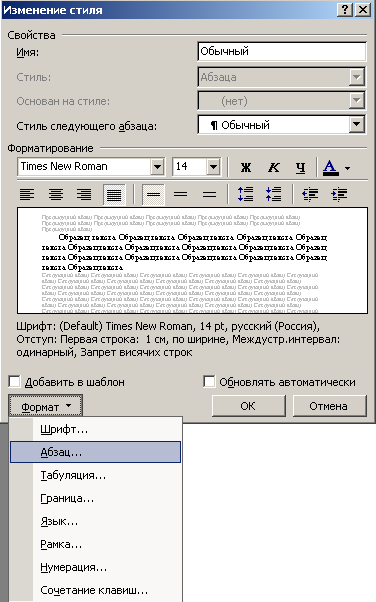Align paragraph text to the left

coord(27,194)
